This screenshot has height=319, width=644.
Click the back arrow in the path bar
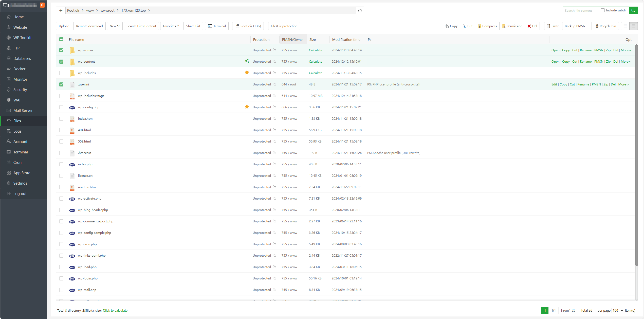[61, 10]
